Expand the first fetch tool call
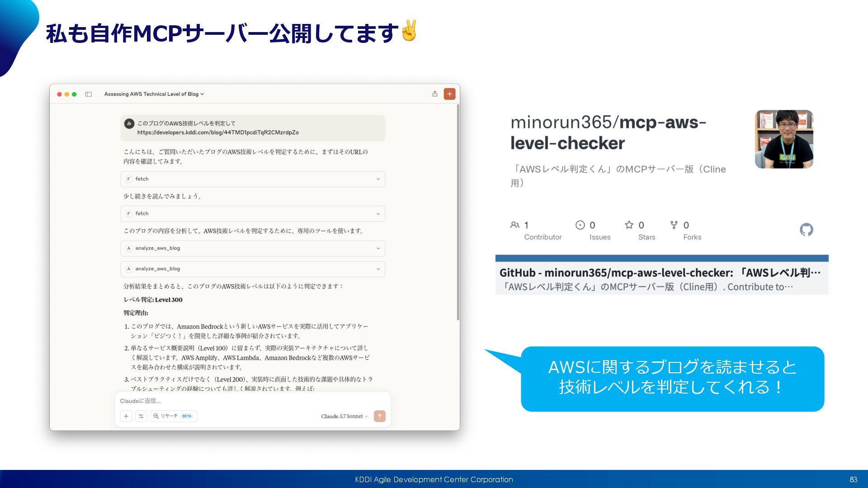Screen dimensions: 868x488 [x=253, y=179]
